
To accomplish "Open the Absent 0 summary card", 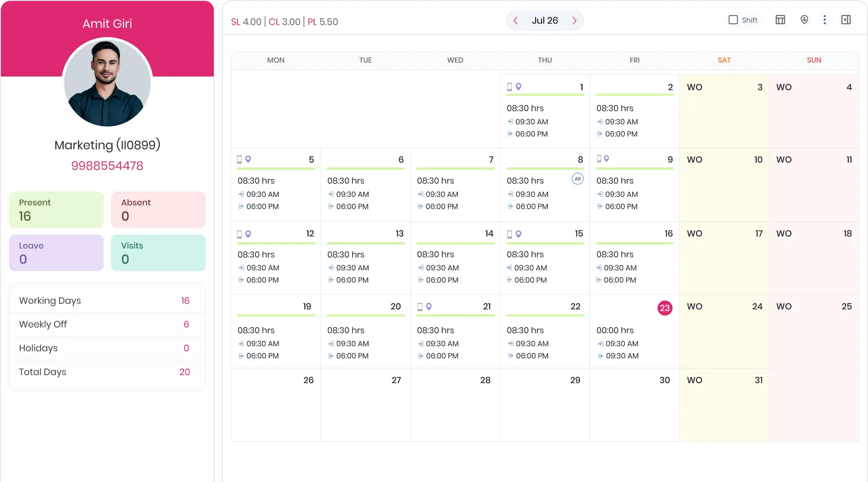I will [158, 210].
